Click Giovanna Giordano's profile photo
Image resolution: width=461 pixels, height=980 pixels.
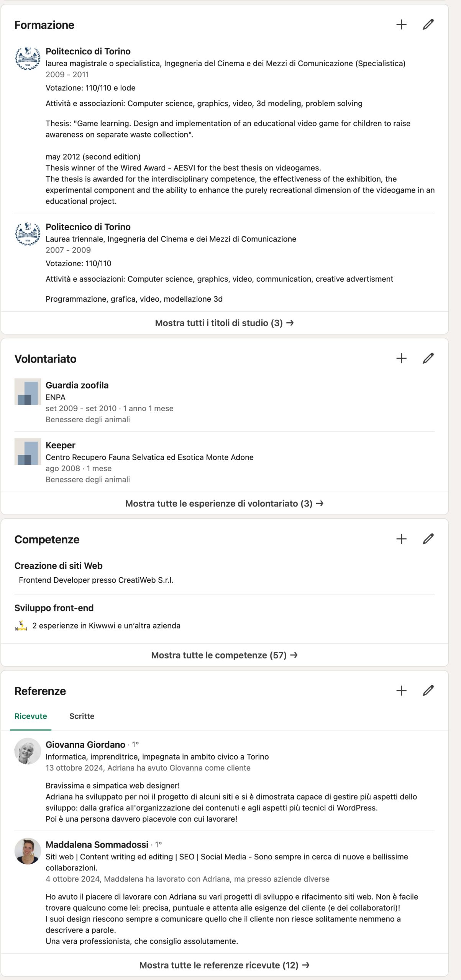click(x=28, y=751)
